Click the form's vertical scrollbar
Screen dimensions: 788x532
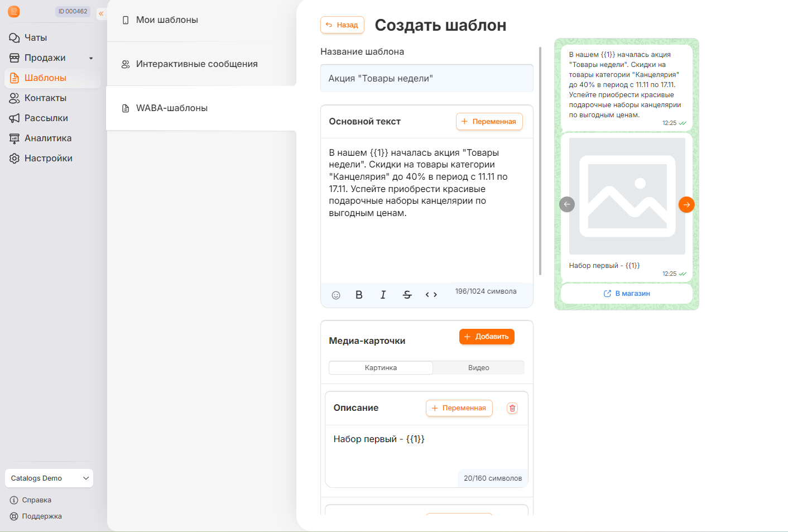[540, 161]
